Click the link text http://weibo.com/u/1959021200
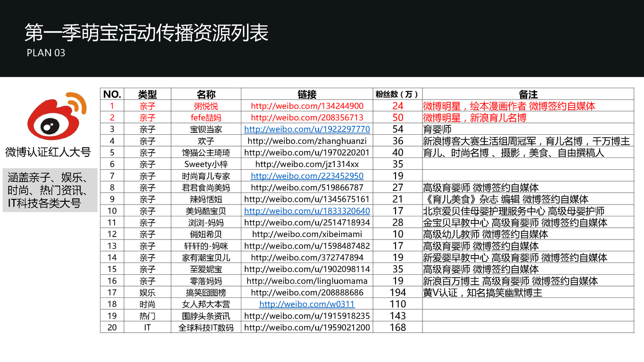This screenshot has height=362, width=644. click(x=307, y=327)
